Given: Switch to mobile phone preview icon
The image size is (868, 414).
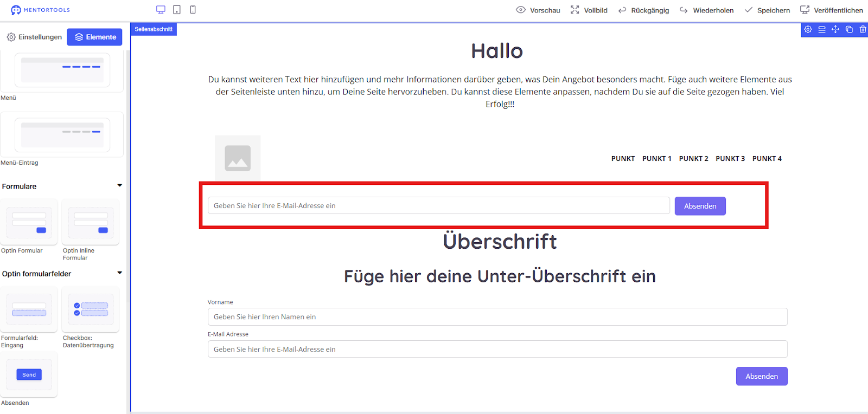Looking at the screenshot, I should tap(193, 10).
